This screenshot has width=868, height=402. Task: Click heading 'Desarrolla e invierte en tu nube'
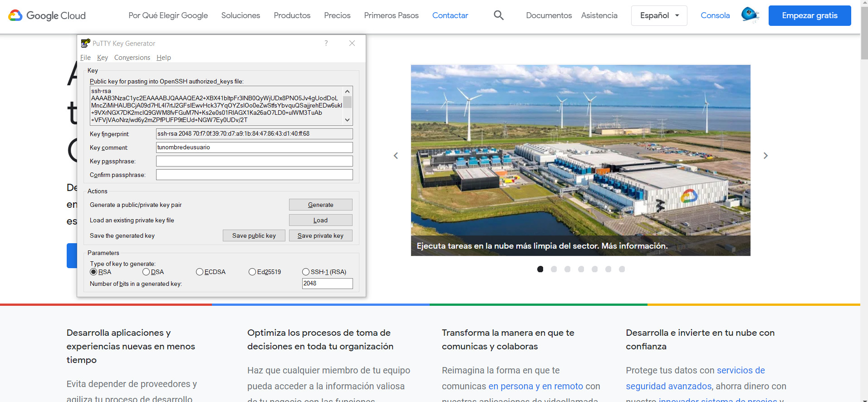700,339
